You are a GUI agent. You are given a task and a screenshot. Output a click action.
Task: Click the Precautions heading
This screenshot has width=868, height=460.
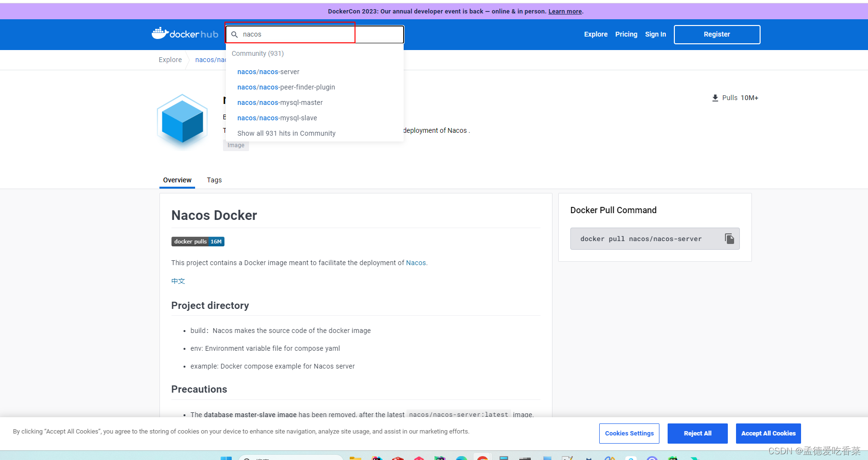pos(199,389)
